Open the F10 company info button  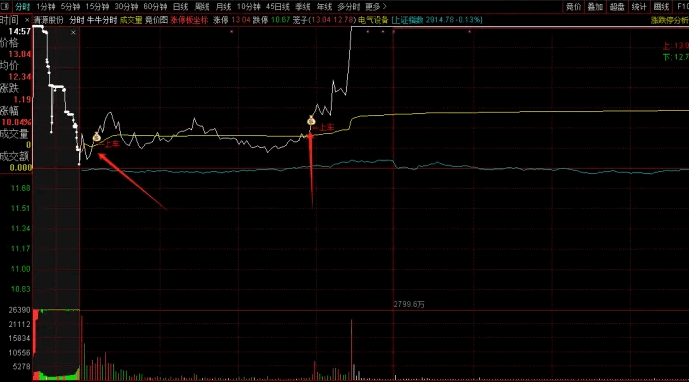click(682, 7)
